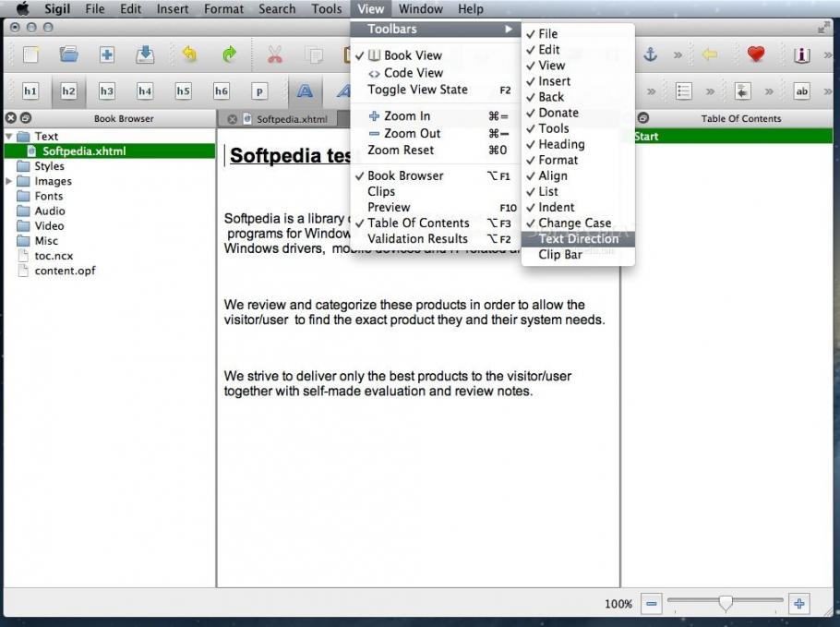Uncheck the Donate toolbar entry

pyautogui.click(x=578, y=113)
